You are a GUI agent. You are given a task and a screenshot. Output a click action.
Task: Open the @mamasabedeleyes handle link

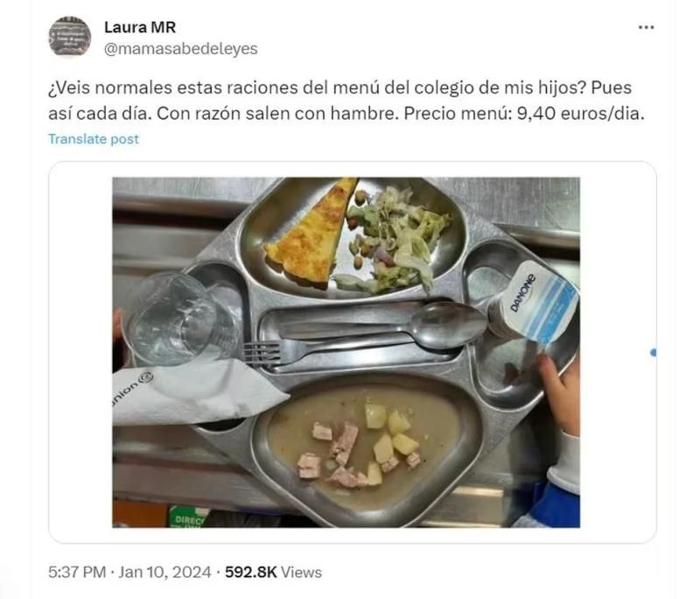click(181, 49)
